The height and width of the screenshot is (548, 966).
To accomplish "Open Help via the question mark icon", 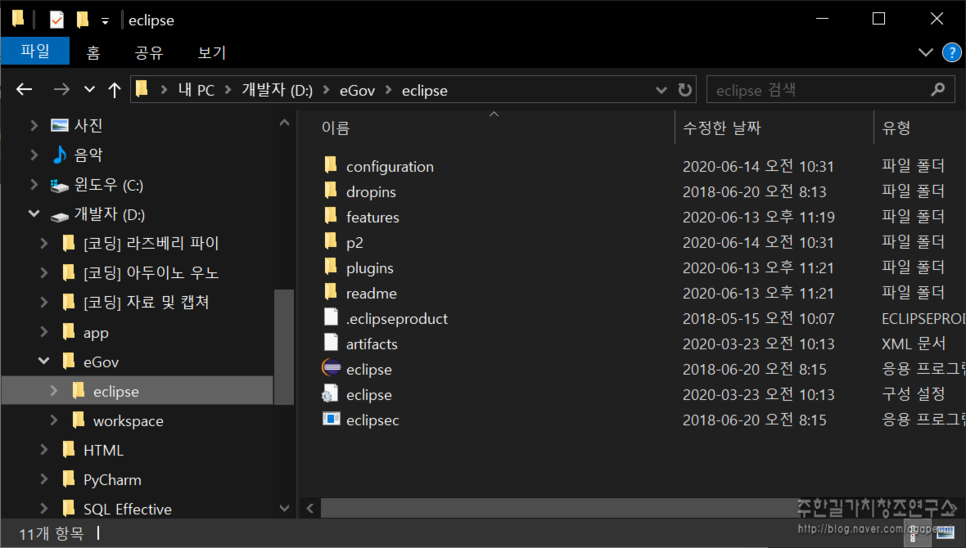I will (x=952, y=52).
